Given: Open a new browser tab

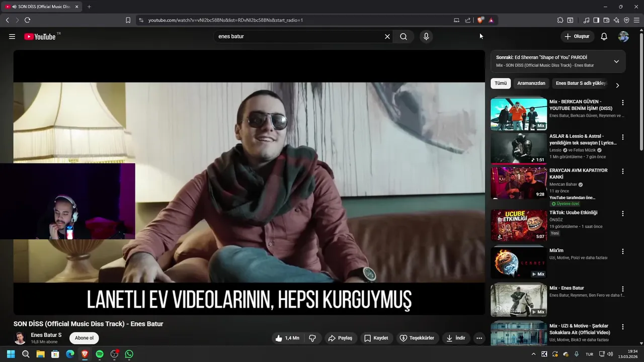Looking at the screenshot, I should pos(89,7).
